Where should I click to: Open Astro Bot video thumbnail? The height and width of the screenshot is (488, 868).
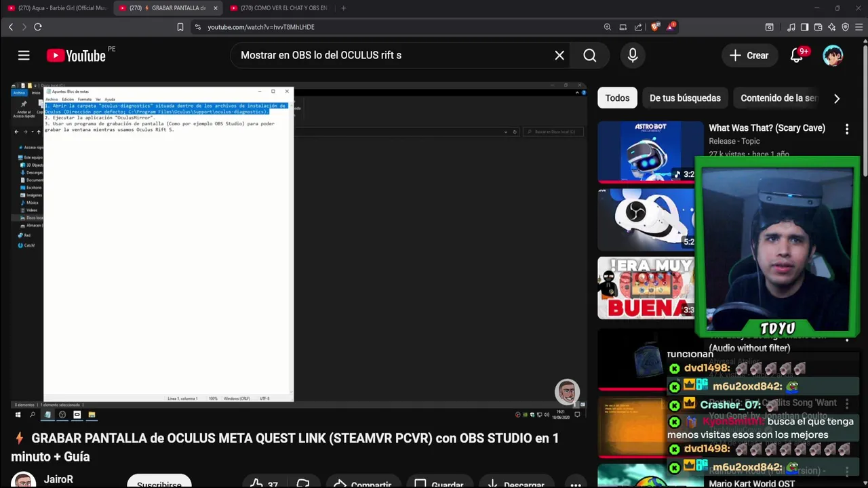click(x=650, y=152)
